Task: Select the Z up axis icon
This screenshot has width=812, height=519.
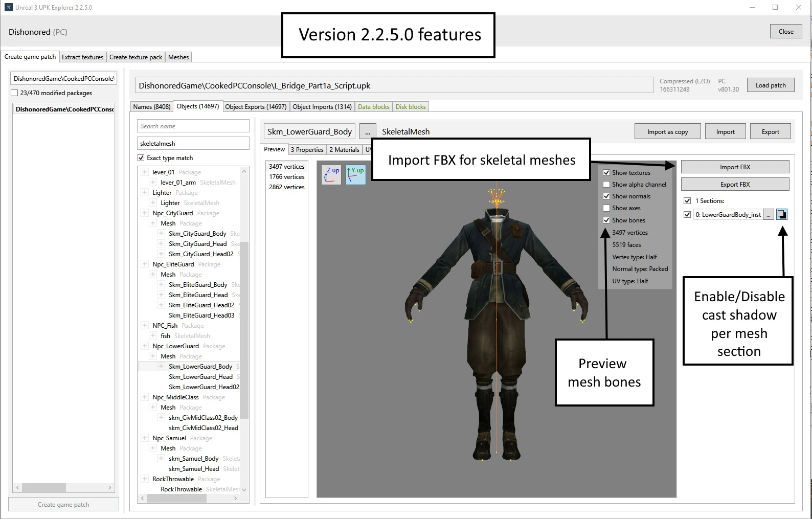Action: (331, 175)
